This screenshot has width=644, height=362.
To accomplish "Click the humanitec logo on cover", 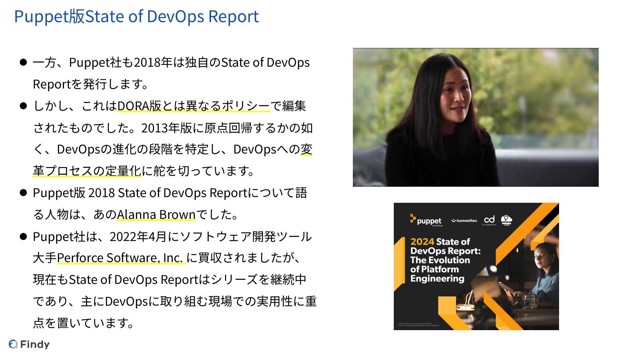I will click(x=464, y=221).
